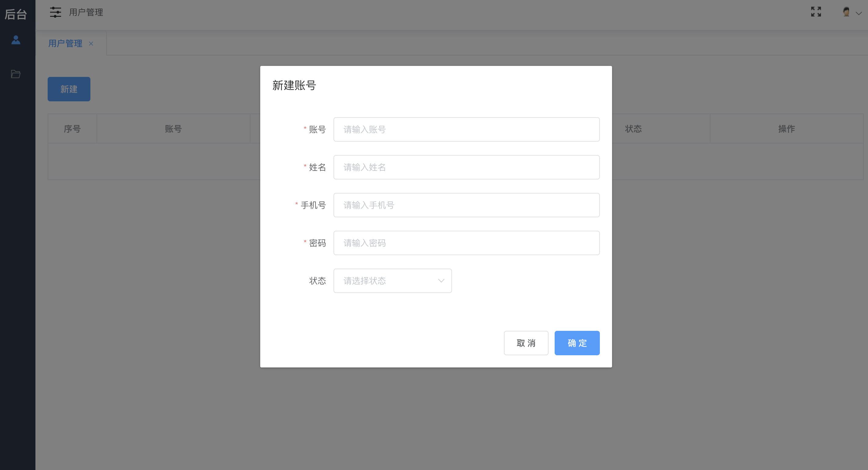Image resolution: width=868 pixels, height=470 pixels.
Task: Click the chevron arrow in the status select
Action: (441, 281)
